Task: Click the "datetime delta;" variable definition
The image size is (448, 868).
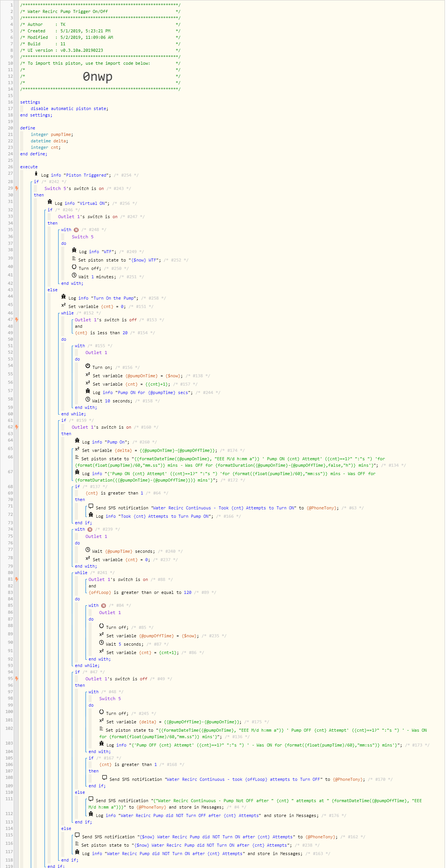Action: pyautogui.click(x=49, y=141)
